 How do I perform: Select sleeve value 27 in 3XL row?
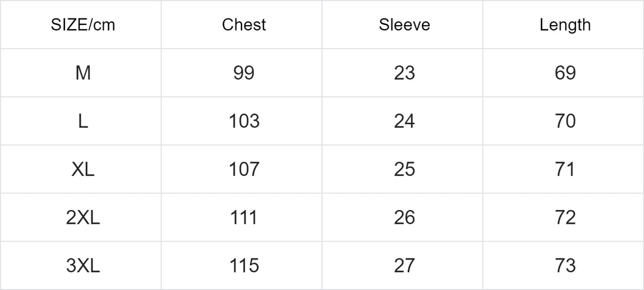pyautogui.click(x=404, y=266)
